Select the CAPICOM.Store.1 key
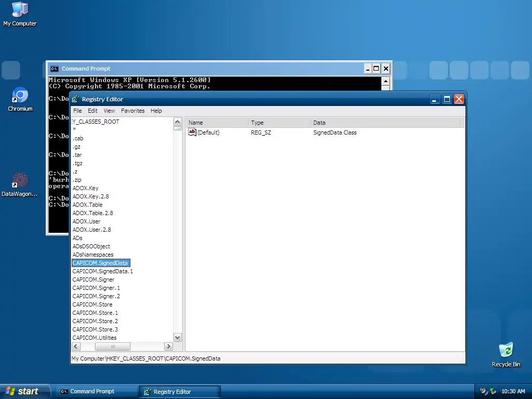The width and height of the screenshot is (532, 399). (95, 313)
